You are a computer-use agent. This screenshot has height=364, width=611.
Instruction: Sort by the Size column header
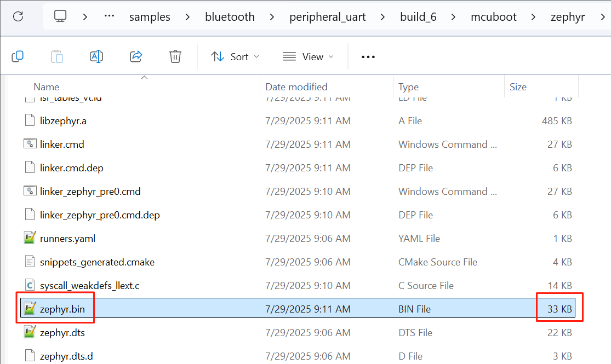(x=518, y=87)
